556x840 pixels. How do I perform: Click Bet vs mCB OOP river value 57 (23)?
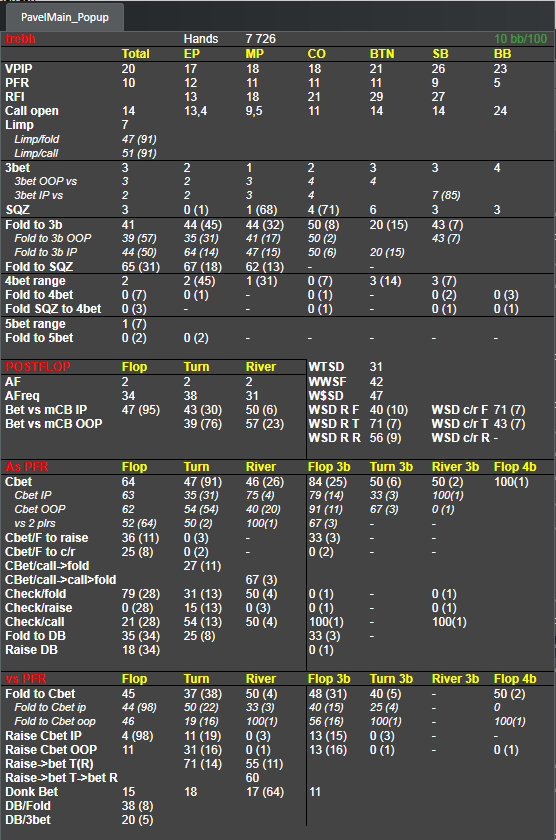265,424
